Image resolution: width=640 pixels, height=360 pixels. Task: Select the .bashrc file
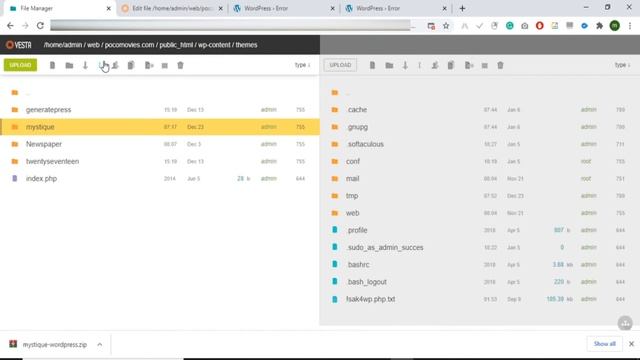[x=480, y=264]
